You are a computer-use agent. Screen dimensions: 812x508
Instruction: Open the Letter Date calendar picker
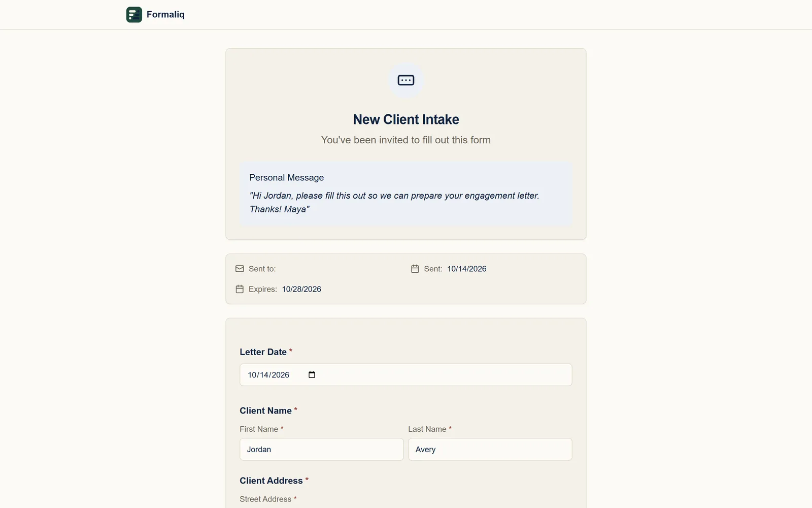tap(312, 375)
